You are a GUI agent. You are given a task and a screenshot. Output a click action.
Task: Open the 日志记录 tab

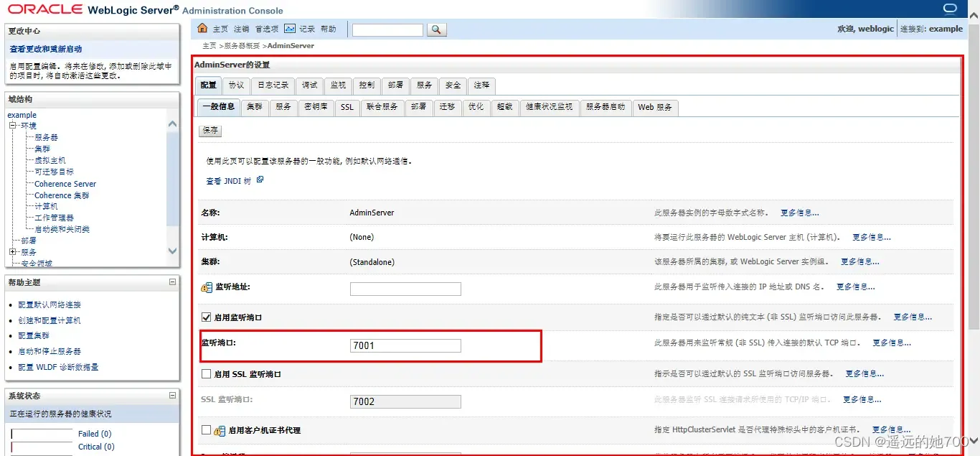(273, 85)
